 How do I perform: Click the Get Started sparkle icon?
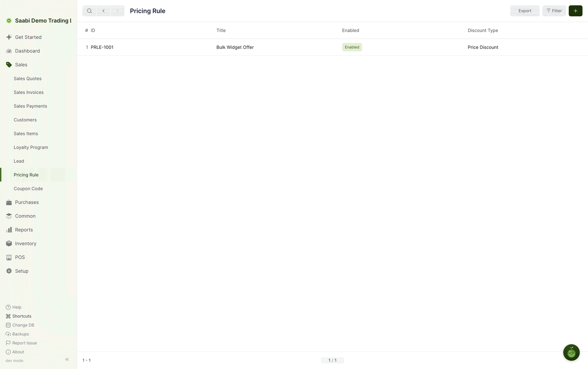click(9, 37)
